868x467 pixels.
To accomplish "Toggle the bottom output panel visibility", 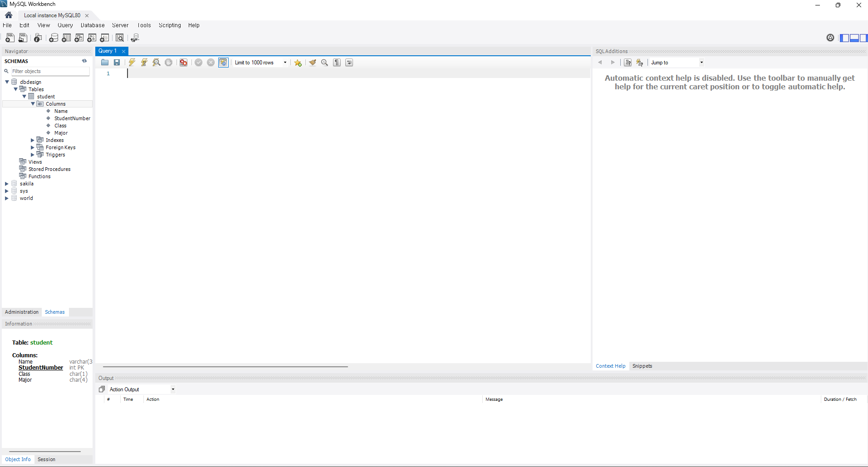I will coord(854,38).
